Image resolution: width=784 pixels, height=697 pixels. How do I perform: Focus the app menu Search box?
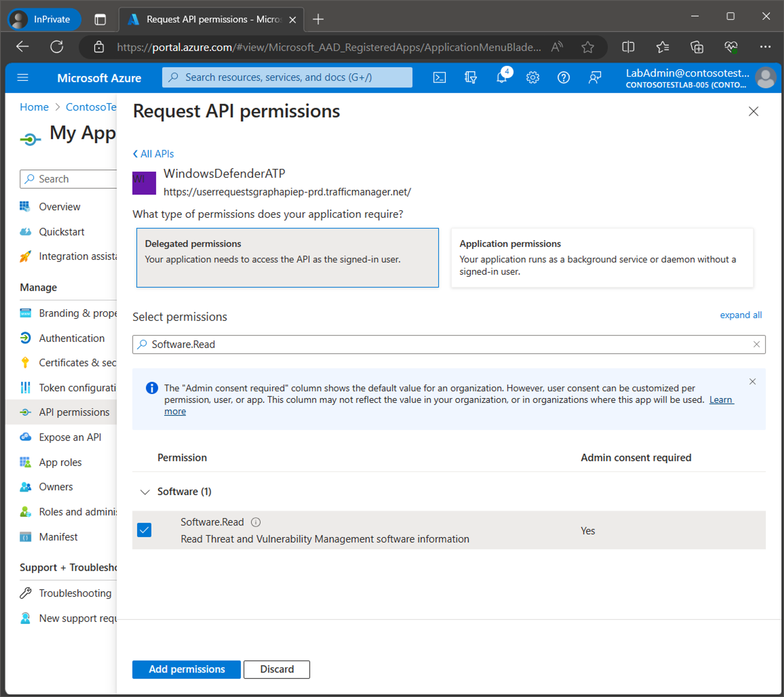point(68,179)
